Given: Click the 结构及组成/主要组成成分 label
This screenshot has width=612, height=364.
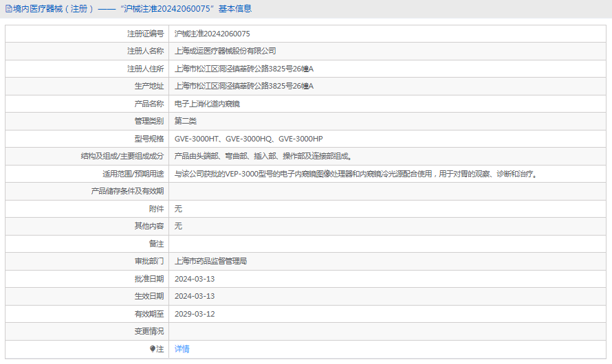Looking at the screenshot, I should click(122, 157).
